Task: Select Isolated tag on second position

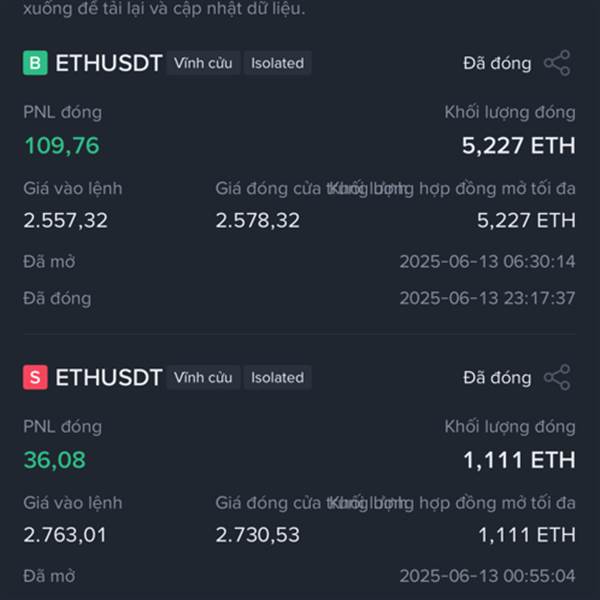Action: [277, 377]
